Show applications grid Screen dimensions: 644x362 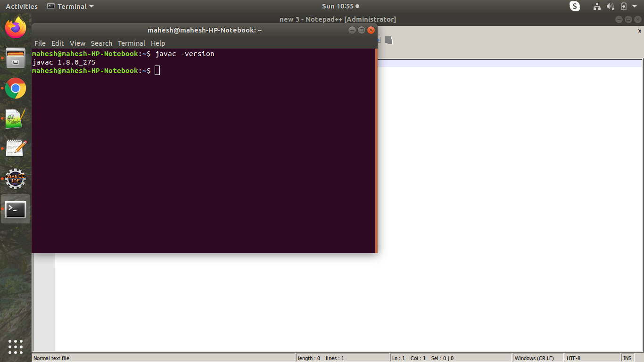click(x=16, y=346)
